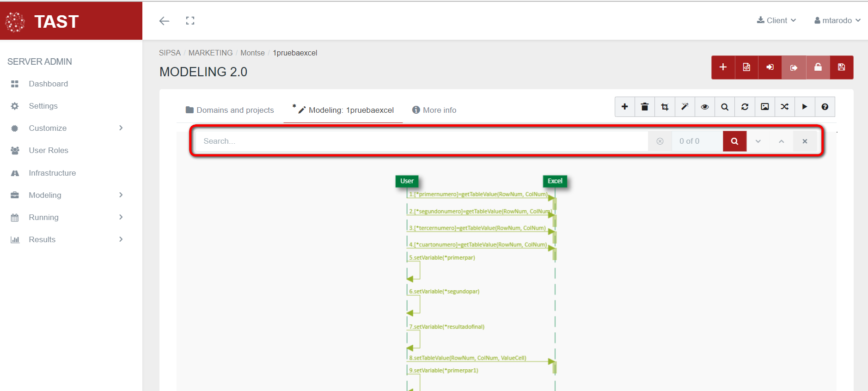Open the mtarodo user dropdown
This screenshot has height=391, width=868.
pos(837,20)
